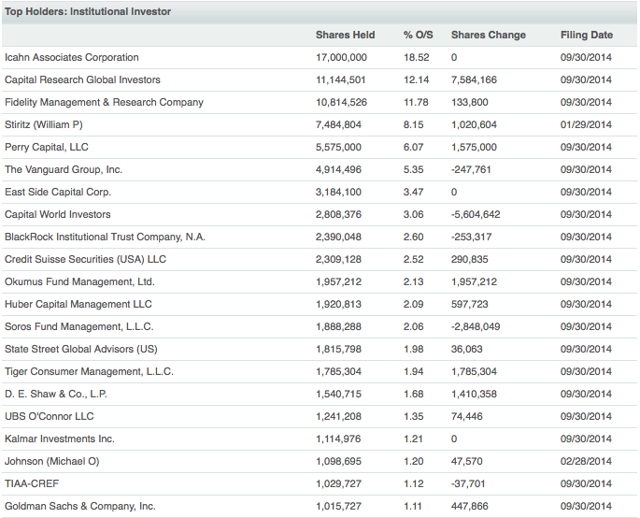Select Goldman Sachs & Company, Inc. name
Viewport: 640px width, 518px height.
pos(80,506)
